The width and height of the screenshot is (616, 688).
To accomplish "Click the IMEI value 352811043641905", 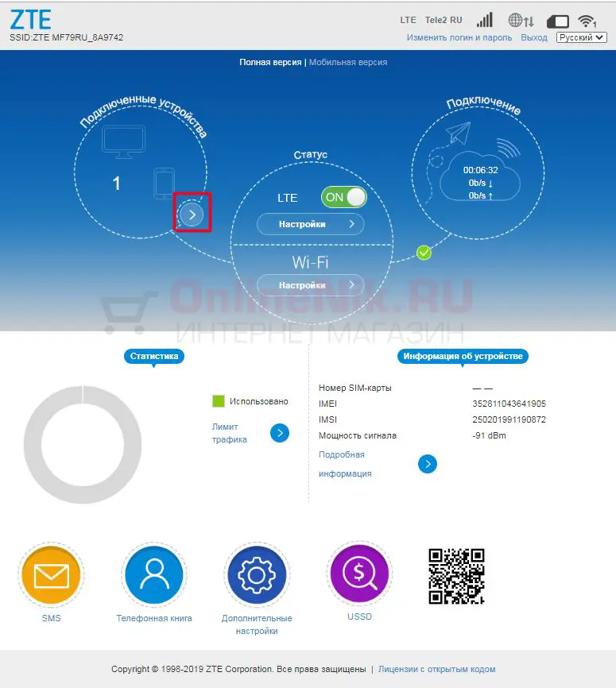I will coord(509,404).
